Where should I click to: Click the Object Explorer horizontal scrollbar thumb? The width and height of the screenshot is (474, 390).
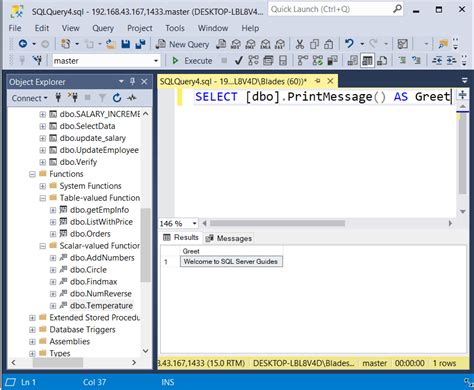click(58, 363)
